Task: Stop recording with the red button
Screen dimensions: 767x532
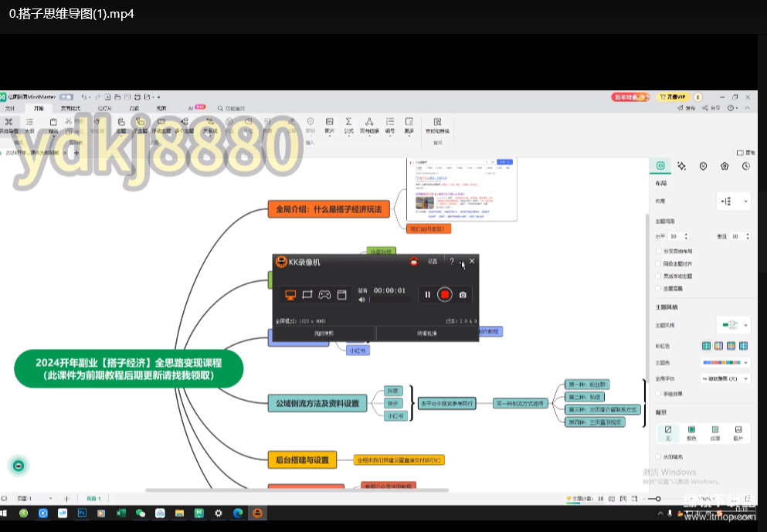Action: pos(445,294)
